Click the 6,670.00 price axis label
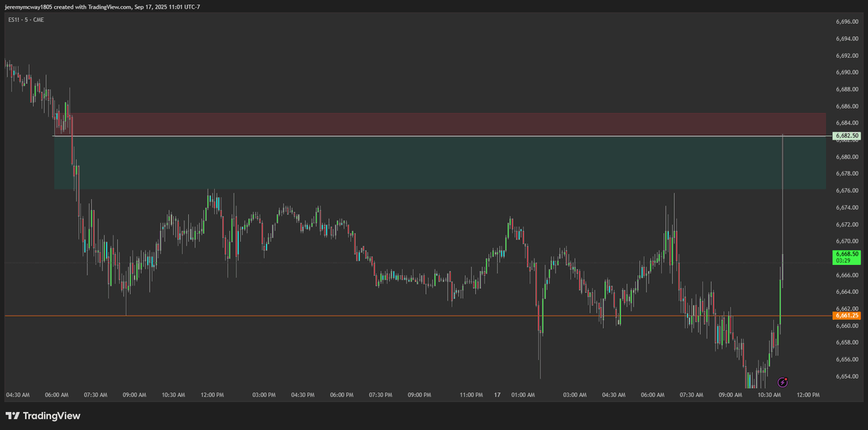This screenshot has width=868, height=430. point(846,241)
